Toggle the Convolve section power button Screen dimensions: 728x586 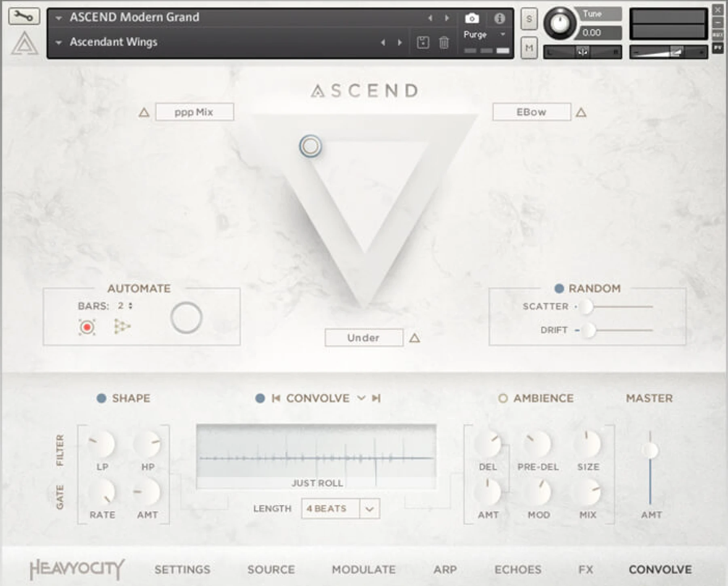click(260, 398)
